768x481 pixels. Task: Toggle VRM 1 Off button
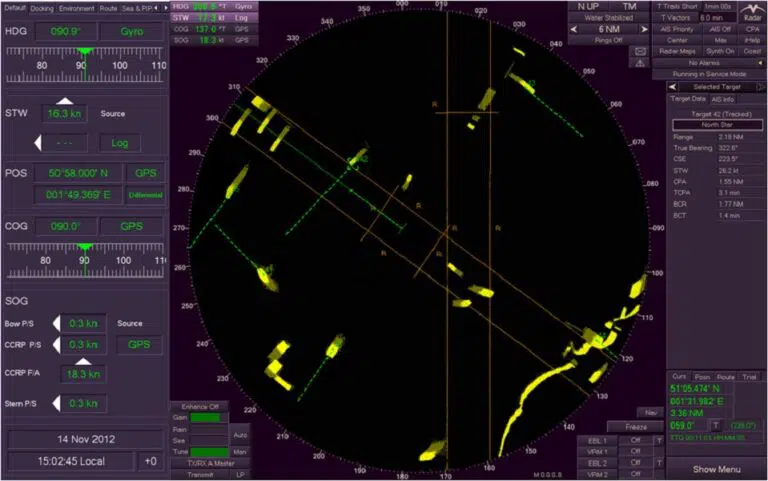tap(633, 451)
